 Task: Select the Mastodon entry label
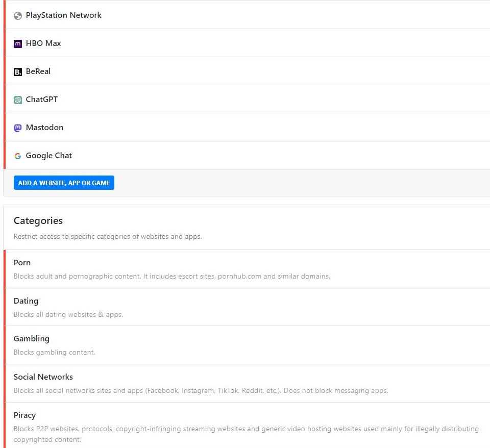[x=44, y=128]
